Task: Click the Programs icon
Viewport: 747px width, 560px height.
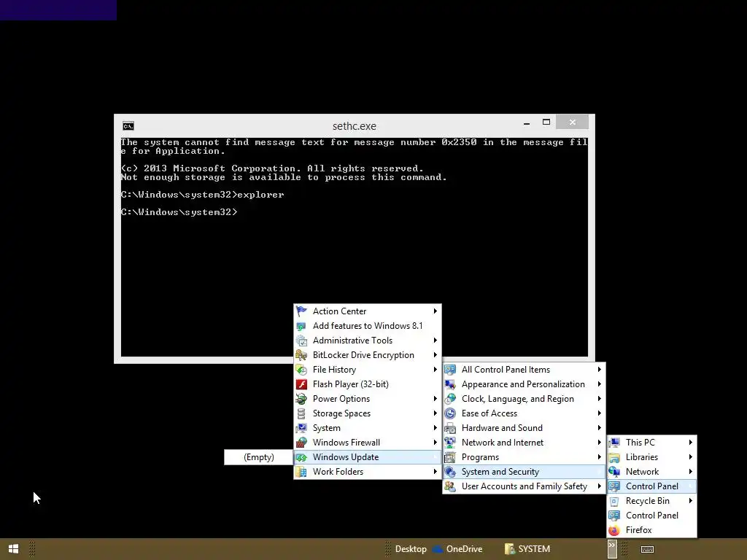Action: 449,457
